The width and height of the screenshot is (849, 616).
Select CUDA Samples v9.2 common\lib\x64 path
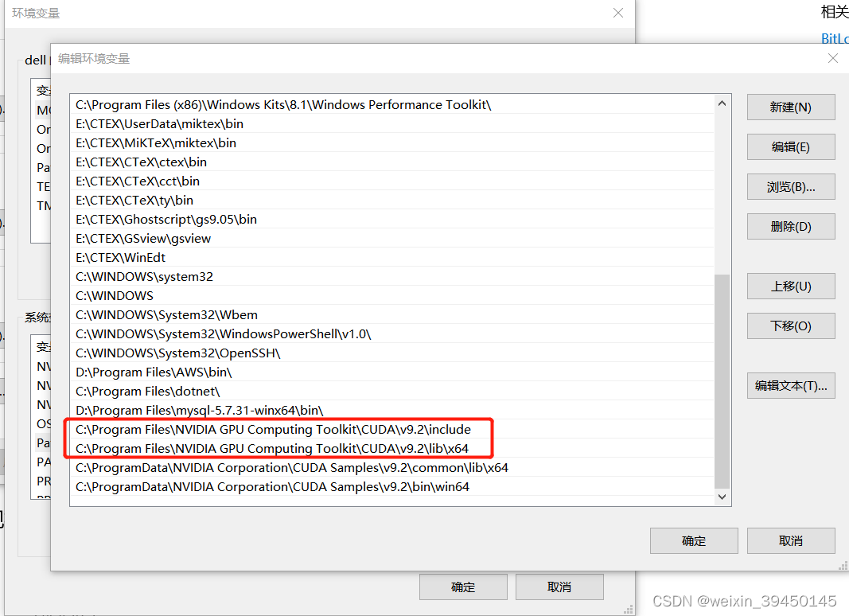click(x=392, y=467)
